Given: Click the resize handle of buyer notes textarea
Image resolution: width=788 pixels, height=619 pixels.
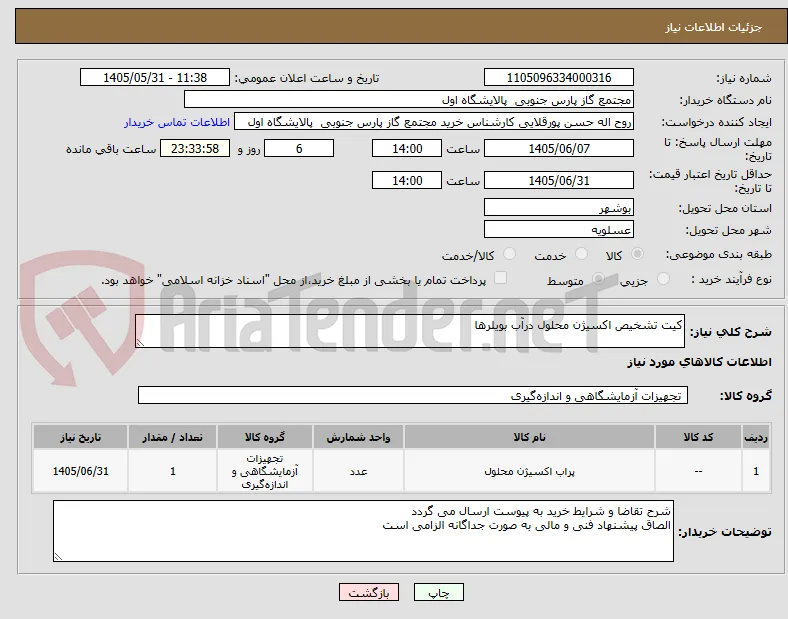Looking at the screenshot, I should point(58,557).
